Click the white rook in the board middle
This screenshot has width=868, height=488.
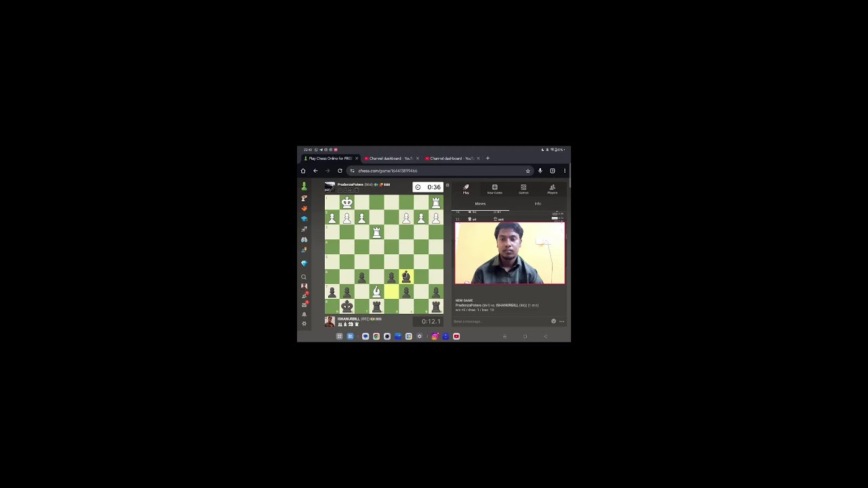point(376,232)
